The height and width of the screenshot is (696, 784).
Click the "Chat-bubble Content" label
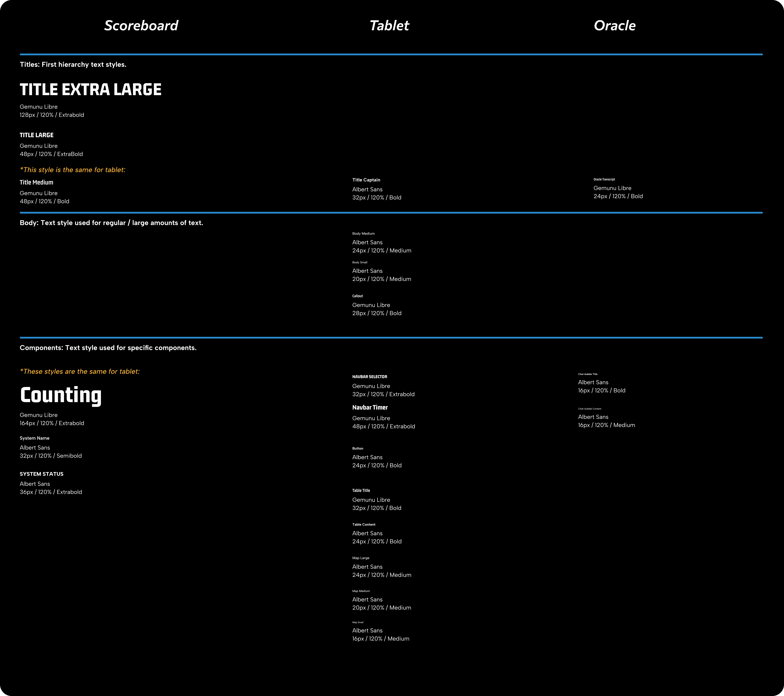pos(590,409)
